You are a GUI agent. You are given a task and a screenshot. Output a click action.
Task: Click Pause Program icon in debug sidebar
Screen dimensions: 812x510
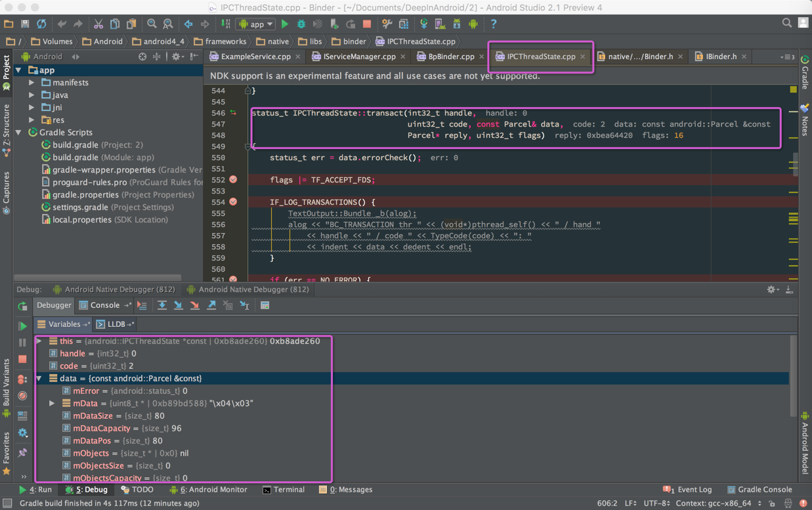[22, 343]
